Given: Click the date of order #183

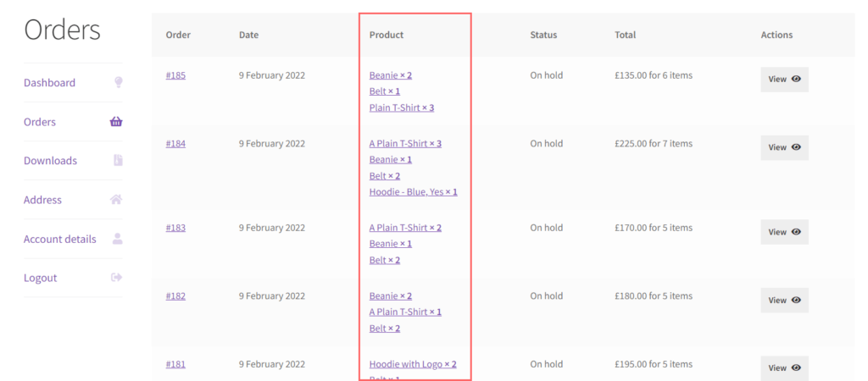Looking at the screenshot, I should tap(272, 228).
